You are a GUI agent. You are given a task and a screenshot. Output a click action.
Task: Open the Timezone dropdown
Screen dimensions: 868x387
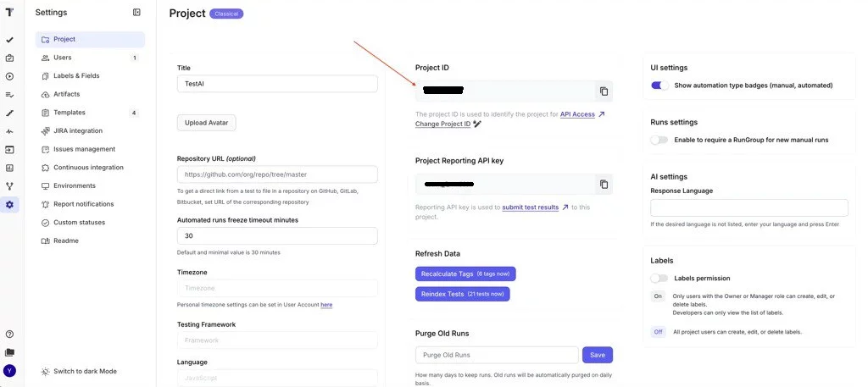[x=277, y=289]
